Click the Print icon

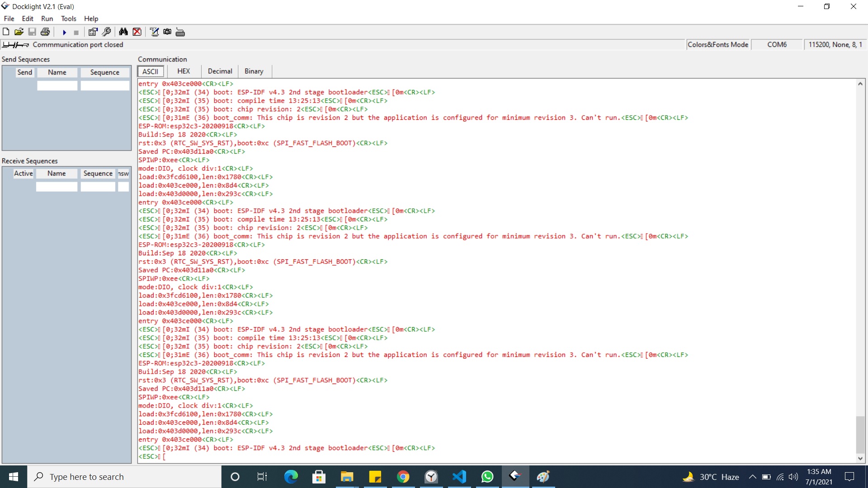[46, 32]
